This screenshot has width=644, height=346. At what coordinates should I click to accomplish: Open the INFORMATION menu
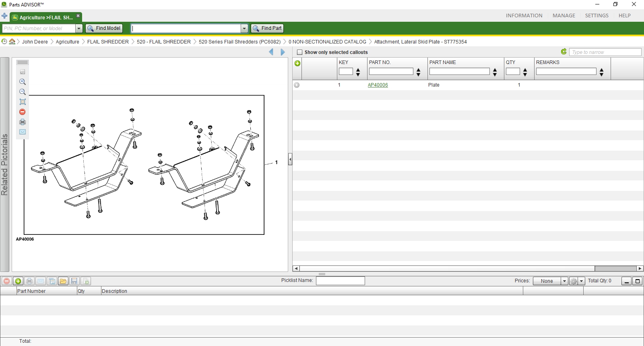524,16
